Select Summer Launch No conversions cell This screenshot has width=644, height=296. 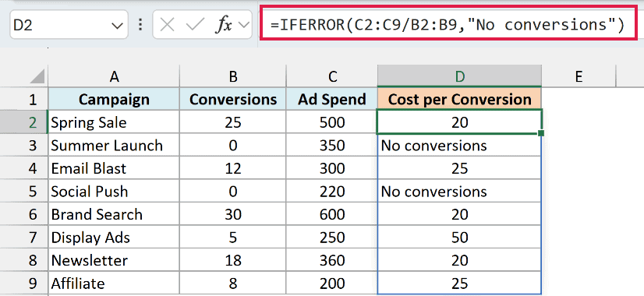pos(459,146)
